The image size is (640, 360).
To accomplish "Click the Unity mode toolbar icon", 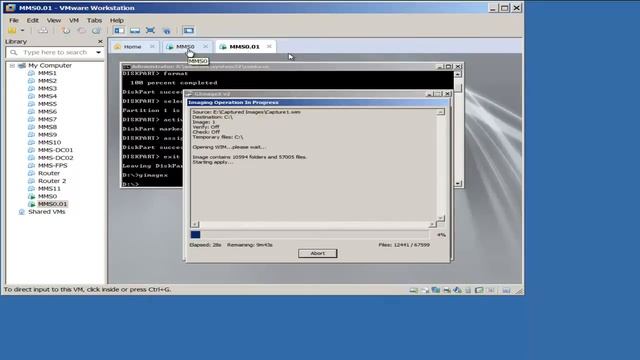I will [167, 31].
